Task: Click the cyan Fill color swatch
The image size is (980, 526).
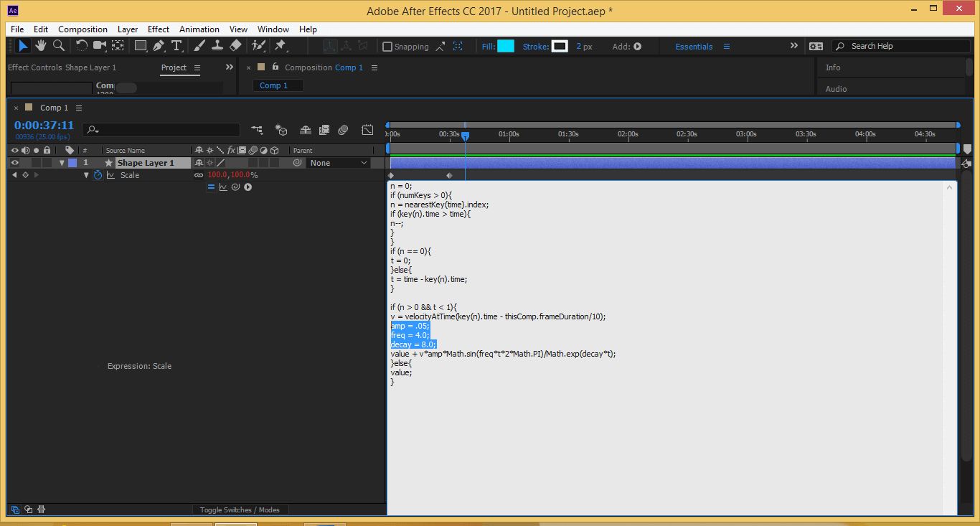Action: click(506, 46)
